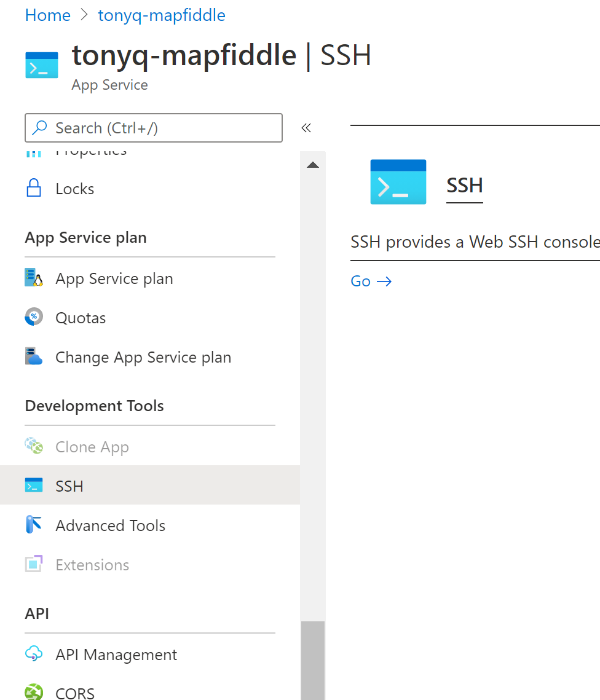Click the Clone App icon
Viewport: 600px width, 700px height.
coord(34,446)
